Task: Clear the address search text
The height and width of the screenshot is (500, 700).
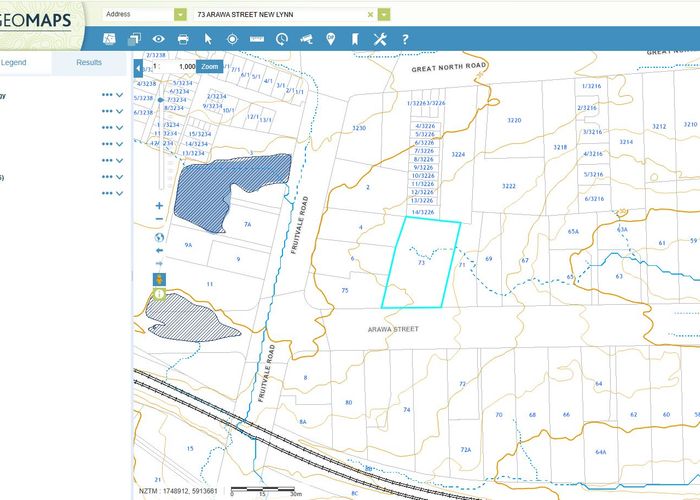Action: [x=370, y=15]
